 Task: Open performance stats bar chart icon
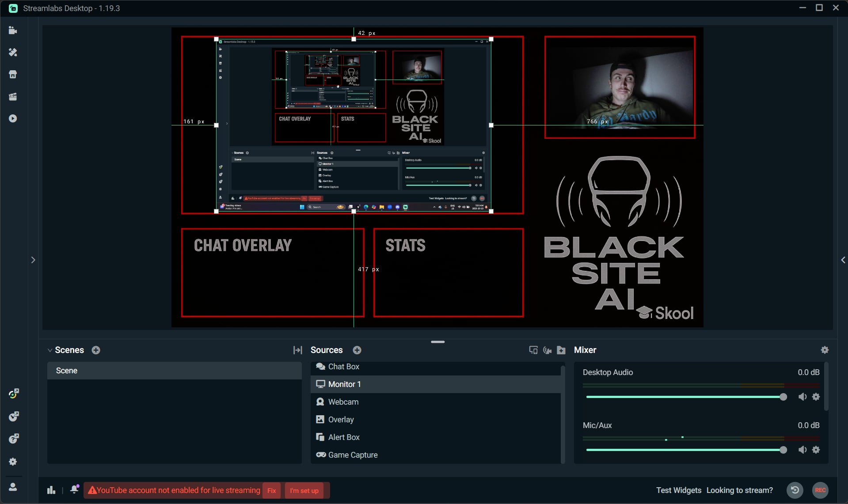point(51,490)
